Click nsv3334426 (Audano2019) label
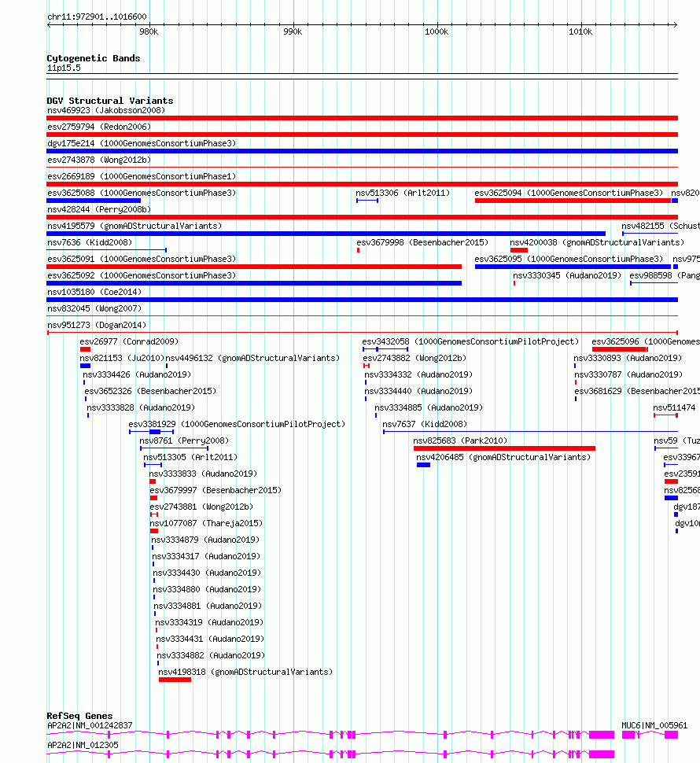Viewport: 700px width, 763px height. coord(137,375)
